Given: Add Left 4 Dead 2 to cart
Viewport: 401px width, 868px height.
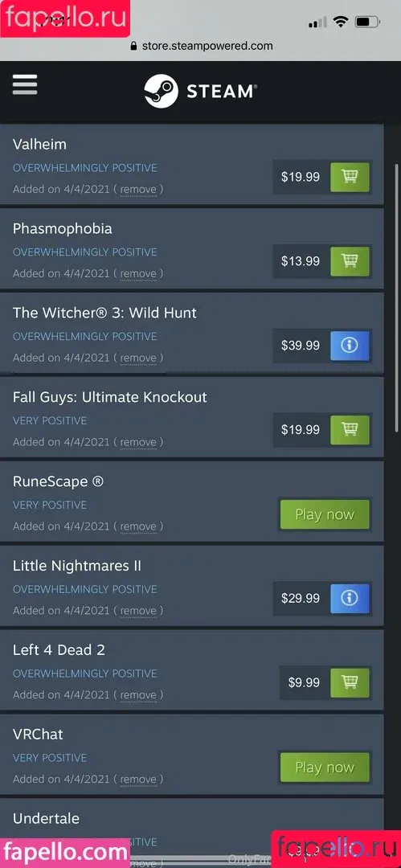Looking at the screenshot, I should (x=350, y=682).
